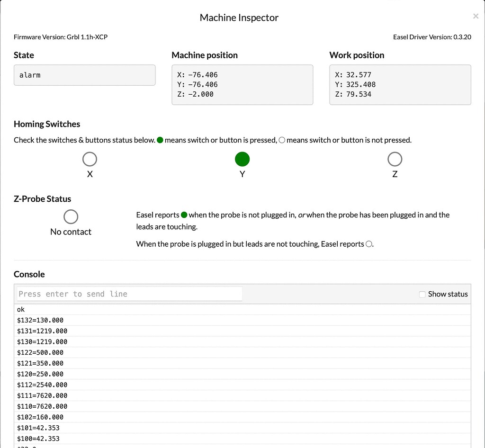Screen dimensions: 485x448
Task: Enable the Show status checkbox
Action: point(422,295)
